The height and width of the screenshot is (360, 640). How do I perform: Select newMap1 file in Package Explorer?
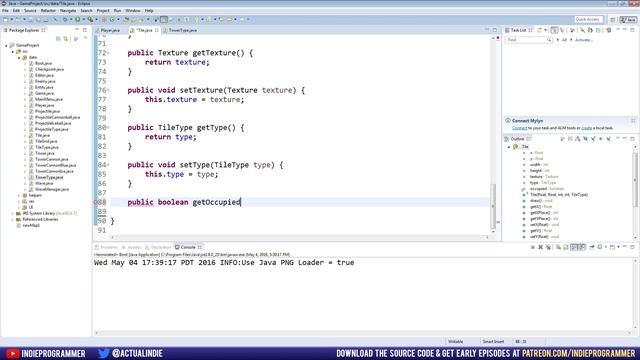click(31, 225)
